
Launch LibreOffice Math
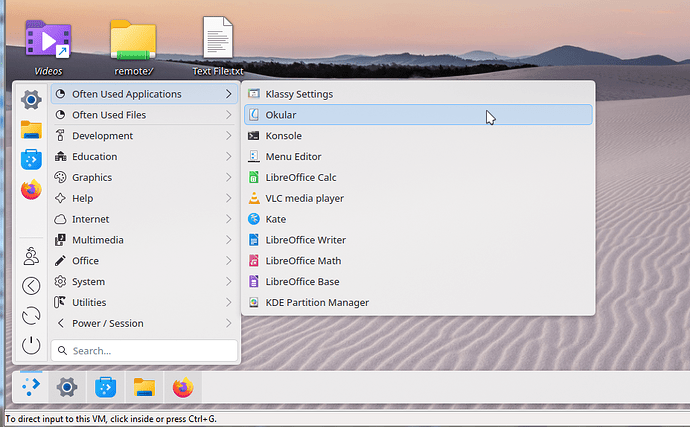418,261
